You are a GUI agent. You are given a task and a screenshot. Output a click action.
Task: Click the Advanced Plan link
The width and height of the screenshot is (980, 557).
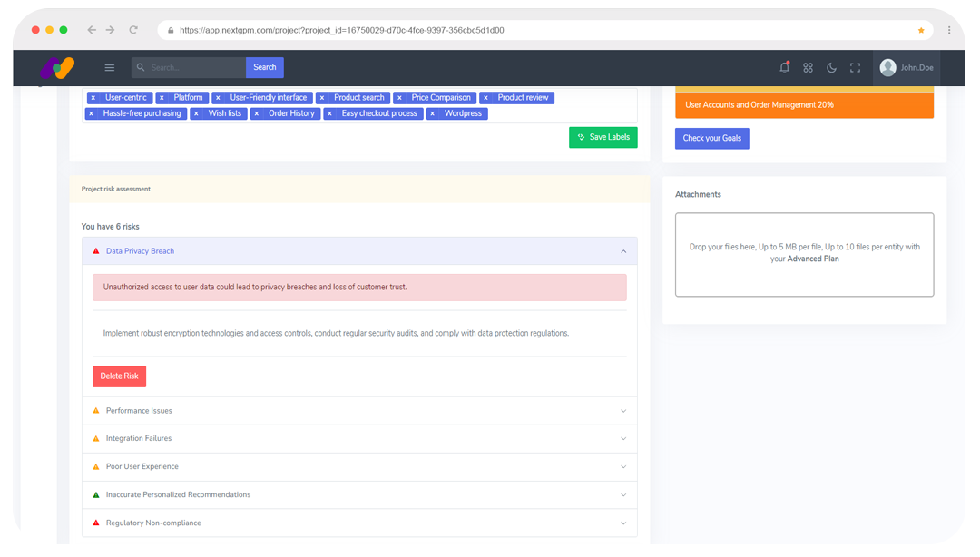coord(813,259)
